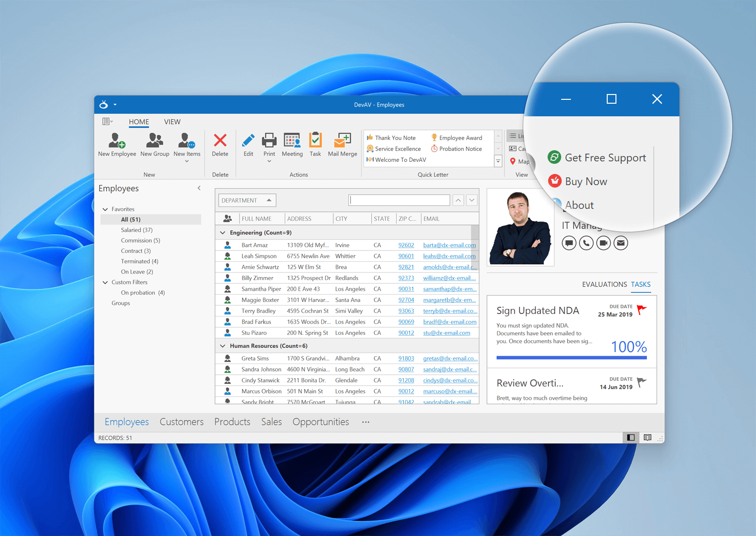Switch to the VIEW ribbon tab

point(172,122)
